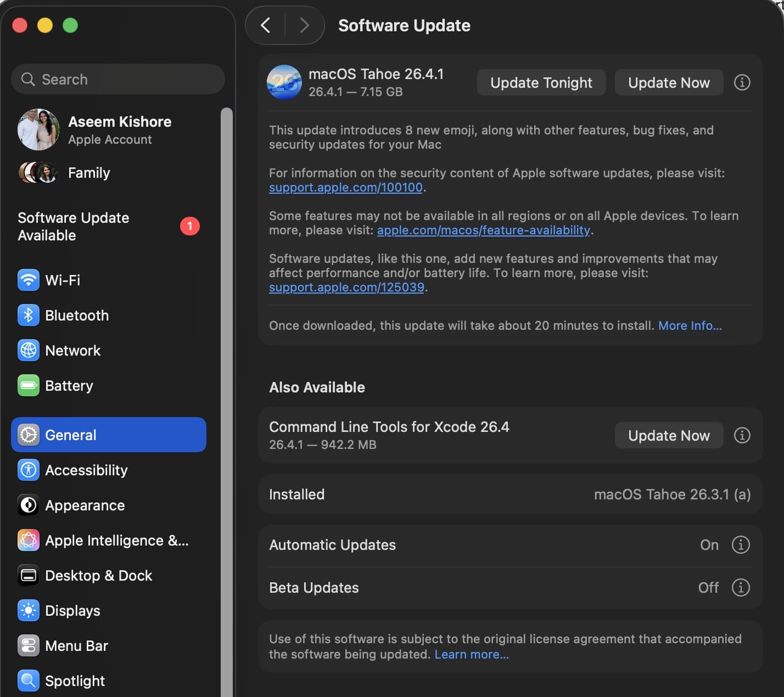
Task: Open Menu Bar settings
Action: point(109,645)
